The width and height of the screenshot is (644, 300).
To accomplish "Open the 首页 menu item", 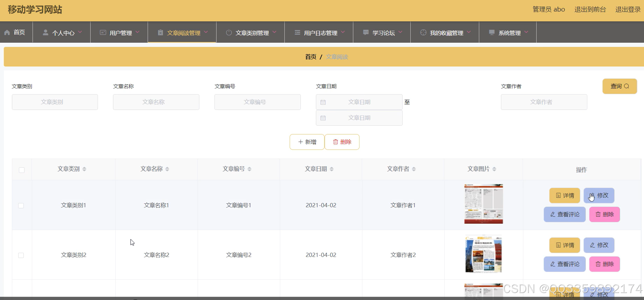I will (x=16, y=32).
